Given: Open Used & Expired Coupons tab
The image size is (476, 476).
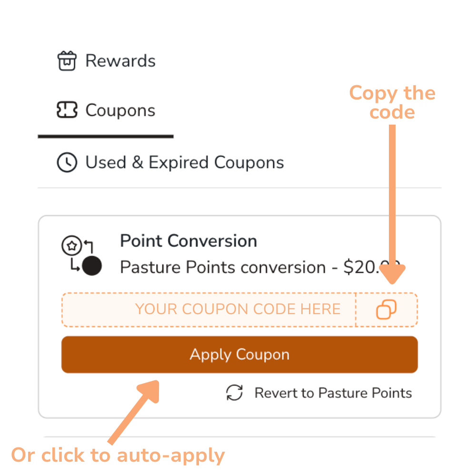Looking at the screenshot, I should (184, 163).
